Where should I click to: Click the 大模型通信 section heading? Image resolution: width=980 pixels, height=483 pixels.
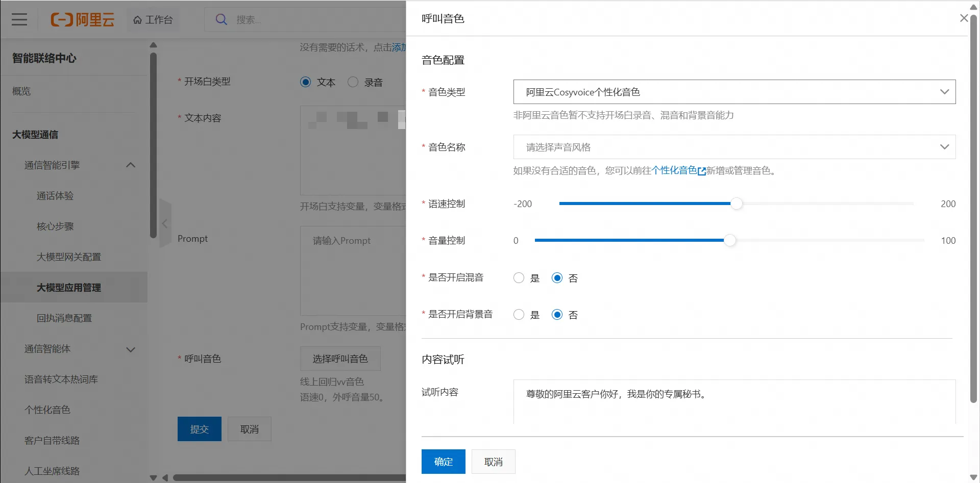[35, 135]
